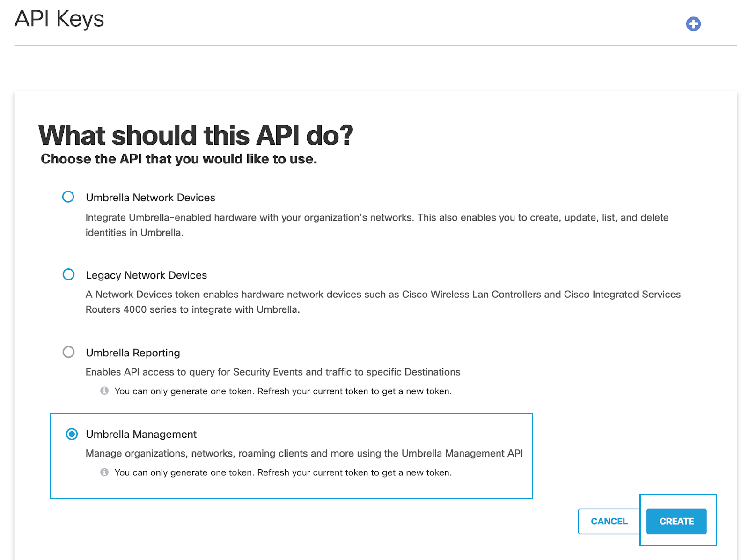Click the 'API Keys' page heading
This screenshot has height=560, width=749.
[x=59, y=19]
